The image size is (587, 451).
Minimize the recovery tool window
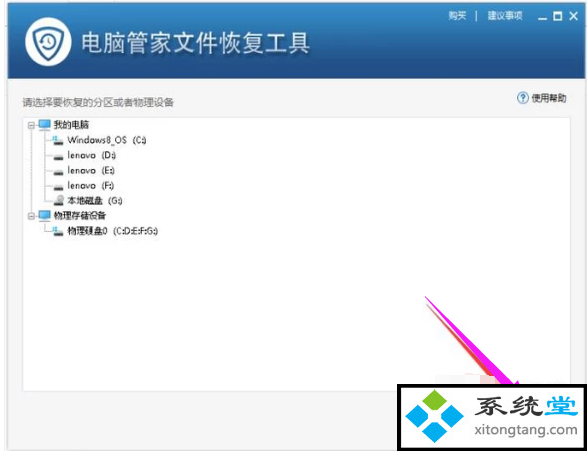click(x=542, y=16)
